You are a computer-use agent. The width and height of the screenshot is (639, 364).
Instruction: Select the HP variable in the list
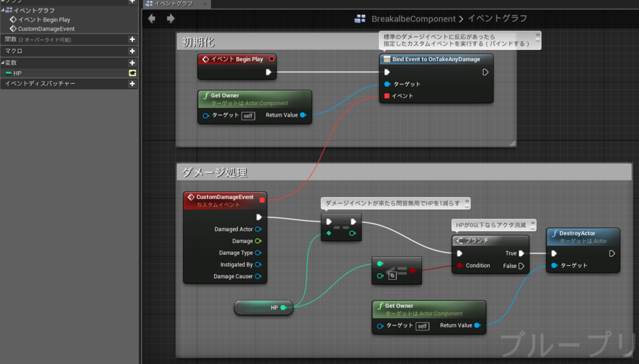click(x=17, y=74)
